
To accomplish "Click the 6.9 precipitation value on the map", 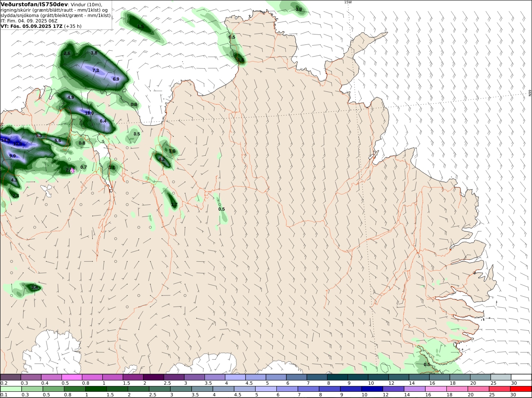I will click(116, 79).
